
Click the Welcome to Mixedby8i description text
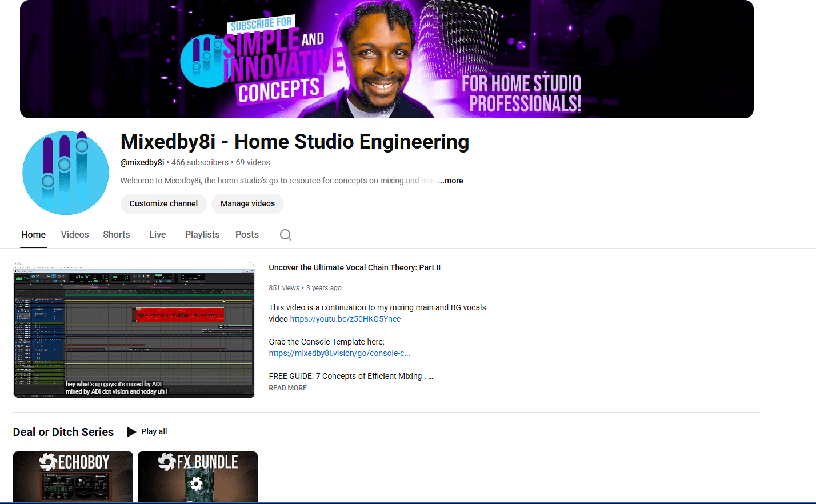[x=278, y=181]
